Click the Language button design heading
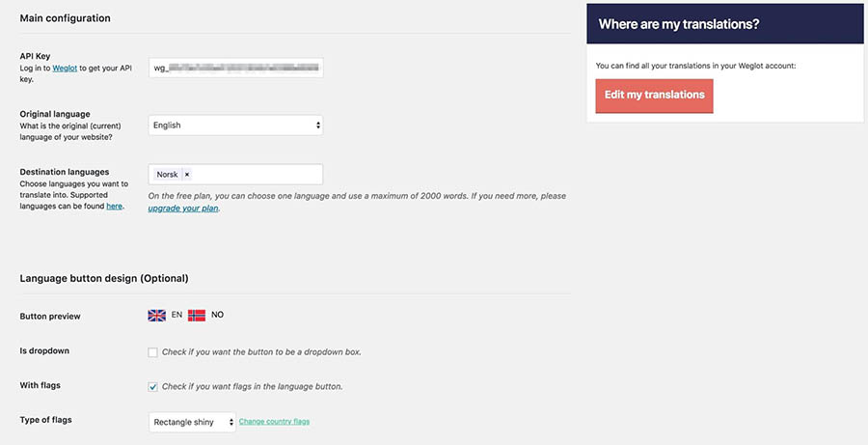This screenshot has width=868, height=445. pyautogui.click(x=103, y=278)
